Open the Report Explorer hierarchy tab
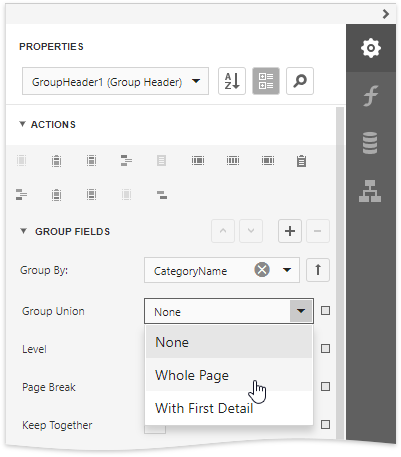This screenshot has width=401, height=457. (x=370, y=191)
